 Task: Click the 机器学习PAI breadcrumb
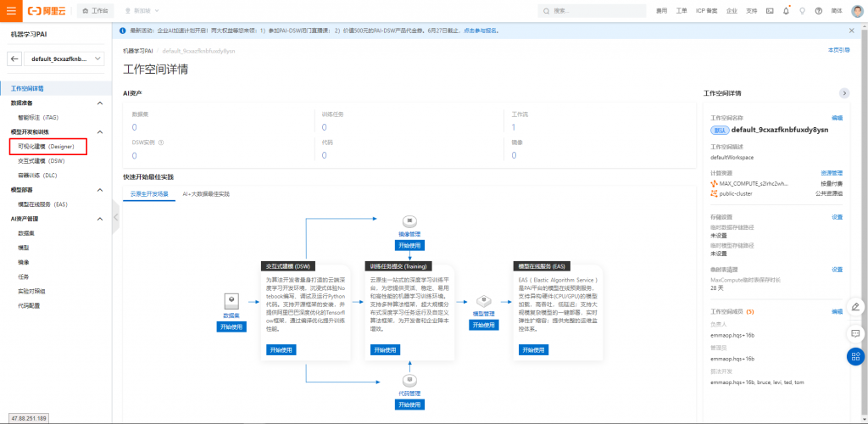138,50
